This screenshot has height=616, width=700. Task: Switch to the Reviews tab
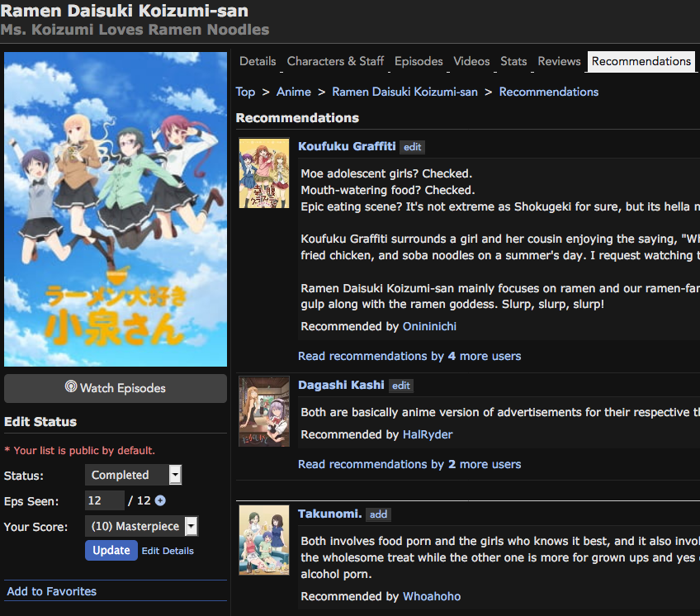tap(559, 61)
